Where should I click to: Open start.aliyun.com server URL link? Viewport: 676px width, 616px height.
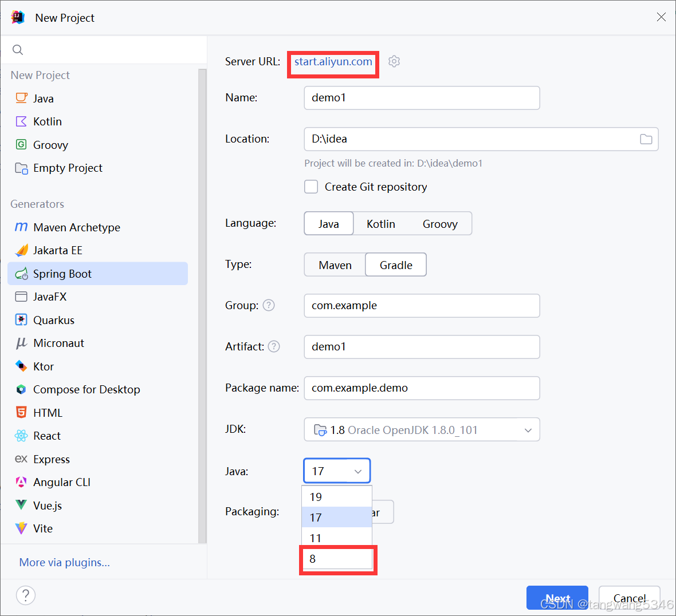(x=333, y=62)
